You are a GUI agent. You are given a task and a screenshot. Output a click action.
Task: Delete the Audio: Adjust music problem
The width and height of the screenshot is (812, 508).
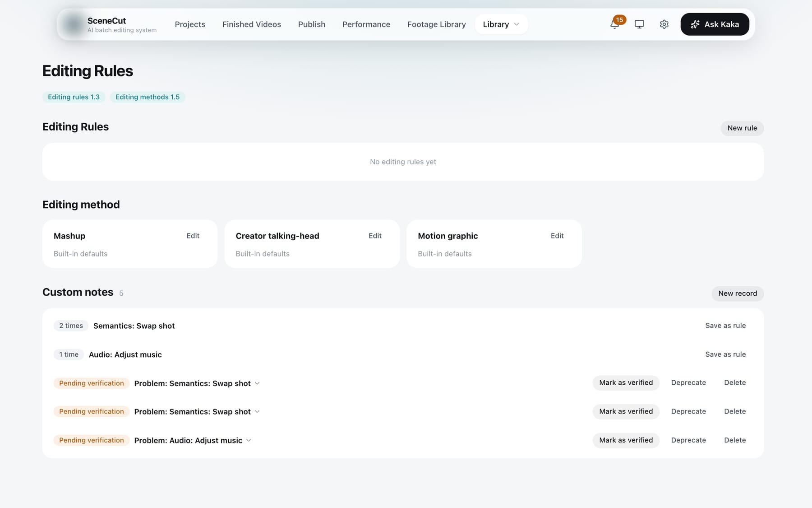coord(735,440)
